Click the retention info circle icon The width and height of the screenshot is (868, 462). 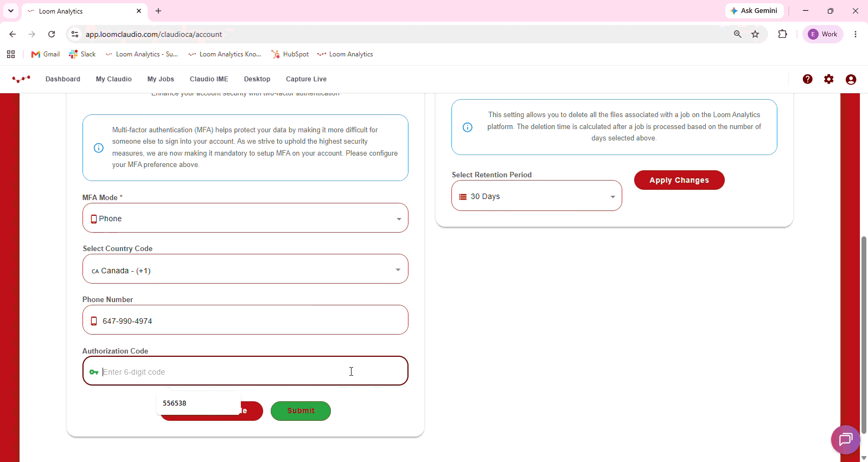pos(468,127)
